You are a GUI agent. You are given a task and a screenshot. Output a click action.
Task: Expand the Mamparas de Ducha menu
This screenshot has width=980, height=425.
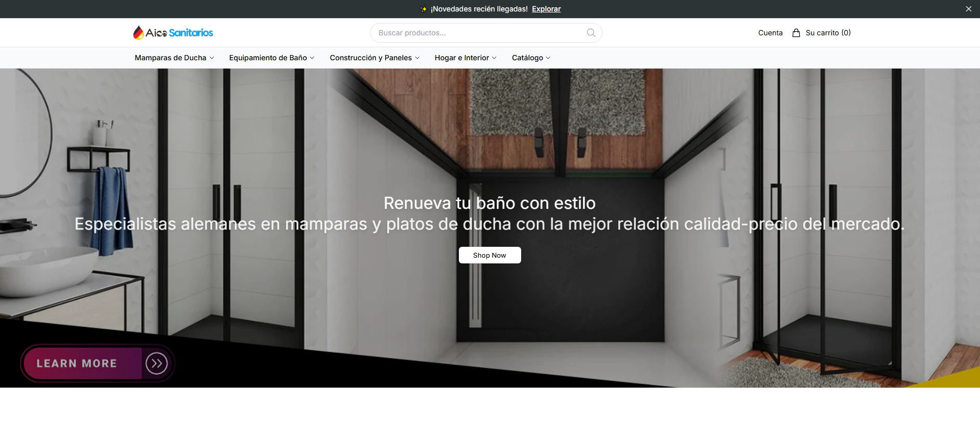pos(174,58)
